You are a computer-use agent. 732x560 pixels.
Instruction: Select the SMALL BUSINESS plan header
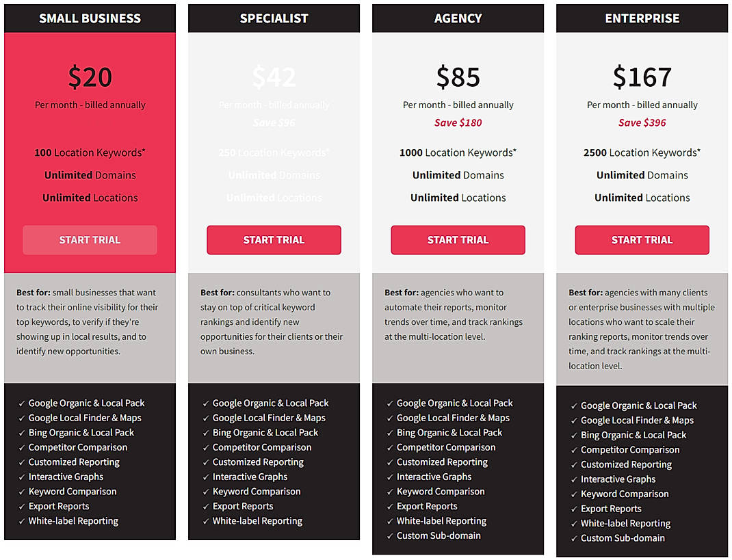[90, 18]
